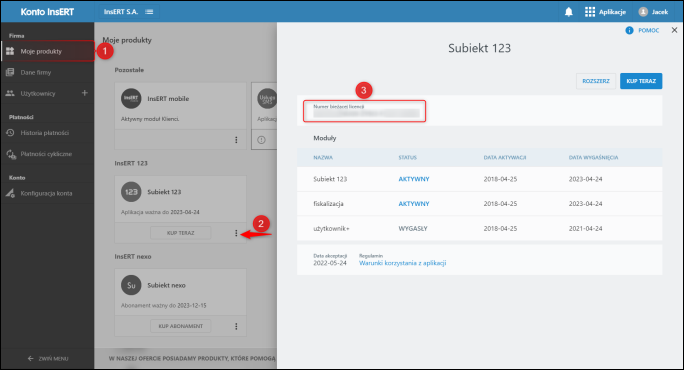Open the Aplikacje grid icon
This screenshot has height=370, width=684.
pyautogui.click(x=590, y=12)
